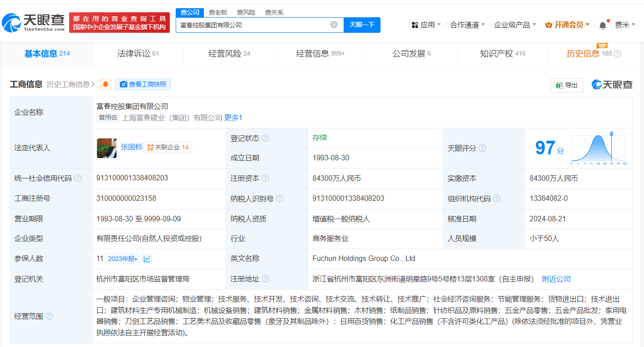The width and height of the screenshot is (644, 347).
Task: Click the score distribution chart
Action: pos(599,148)
